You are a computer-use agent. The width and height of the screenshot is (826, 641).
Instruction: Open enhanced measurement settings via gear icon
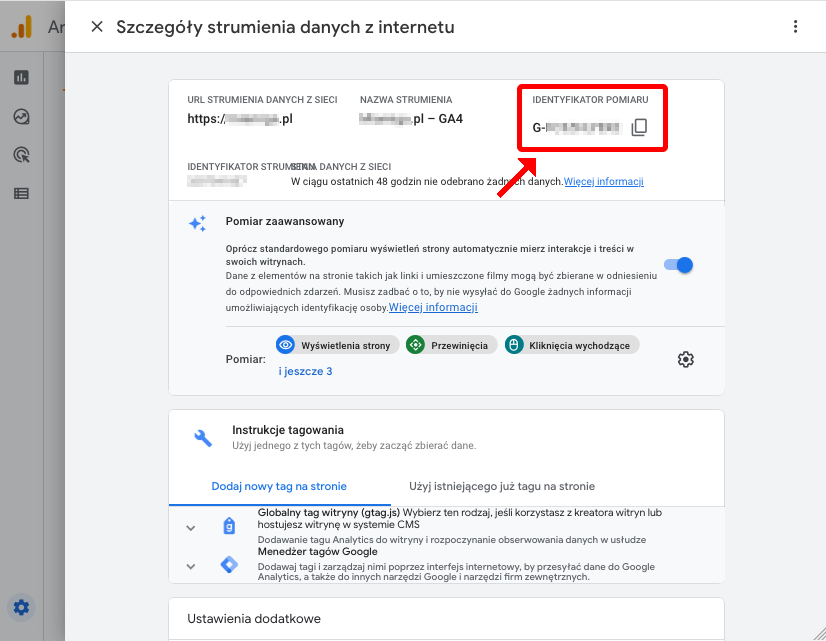point(685,358)
